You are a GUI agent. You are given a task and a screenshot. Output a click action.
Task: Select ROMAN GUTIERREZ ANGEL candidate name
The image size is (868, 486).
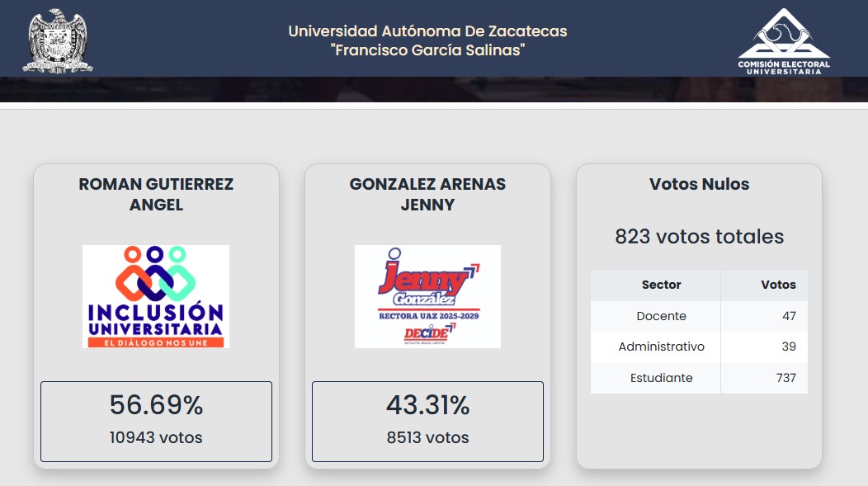(156, 194)
